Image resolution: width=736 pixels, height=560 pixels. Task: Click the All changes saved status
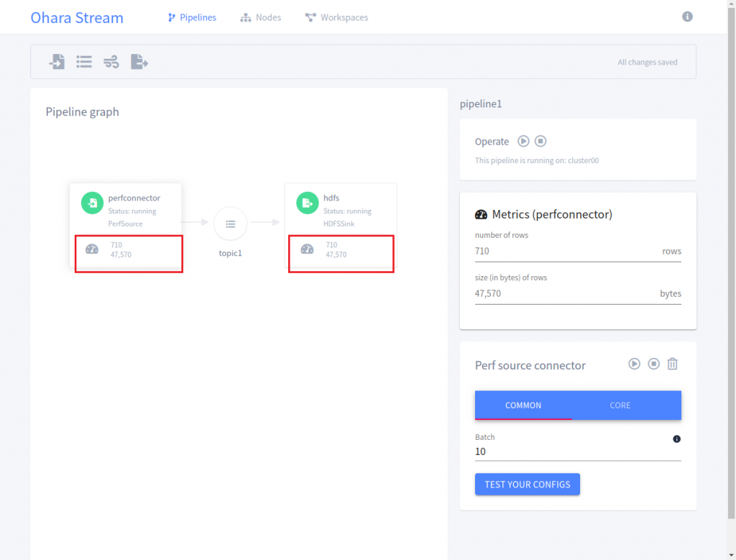tap(648, 62)
